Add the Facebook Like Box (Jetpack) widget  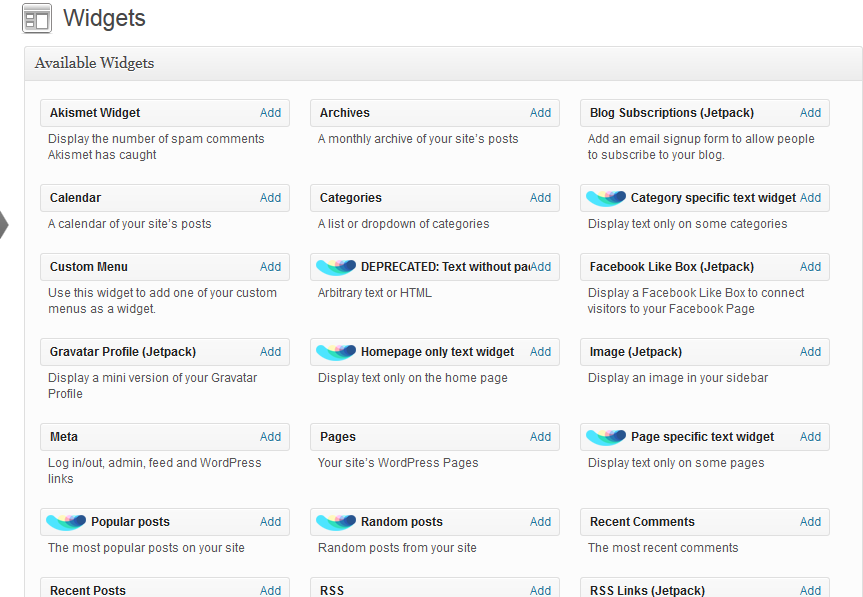810,267
